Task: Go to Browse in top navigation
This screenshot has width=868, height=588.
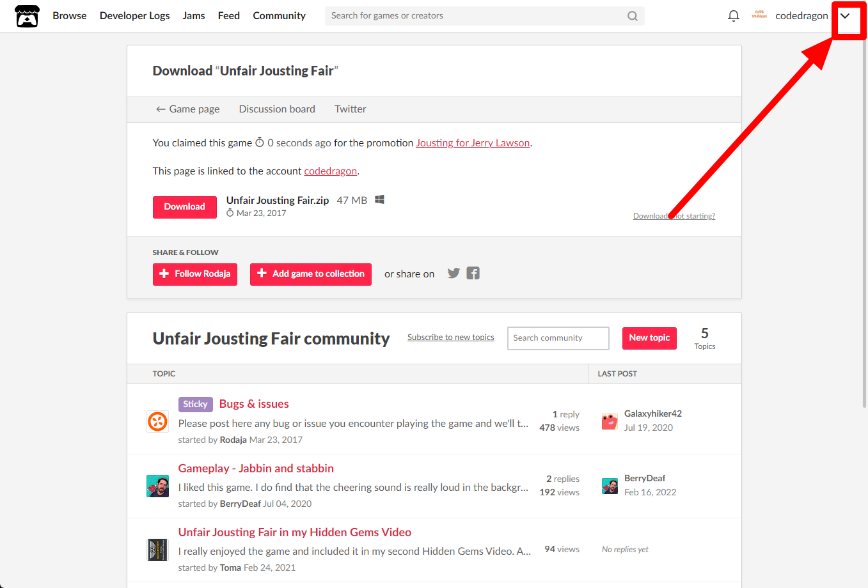Action: pyautogui.click(x=70, y=16)
